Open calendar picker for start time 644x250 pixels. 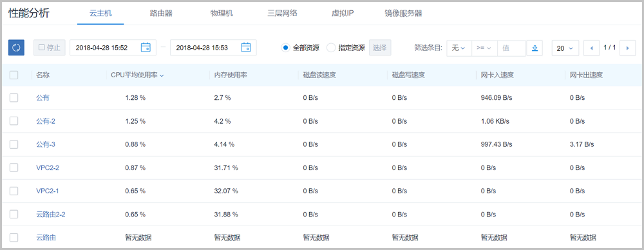pos(146,47)
